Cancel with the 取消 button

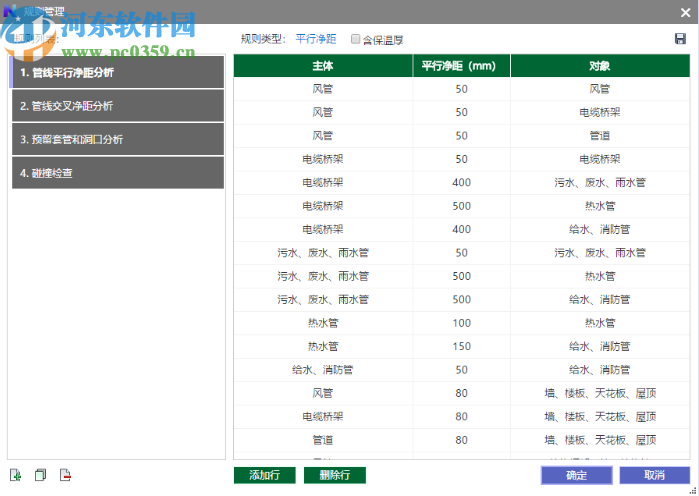click(x=654, y=475)
